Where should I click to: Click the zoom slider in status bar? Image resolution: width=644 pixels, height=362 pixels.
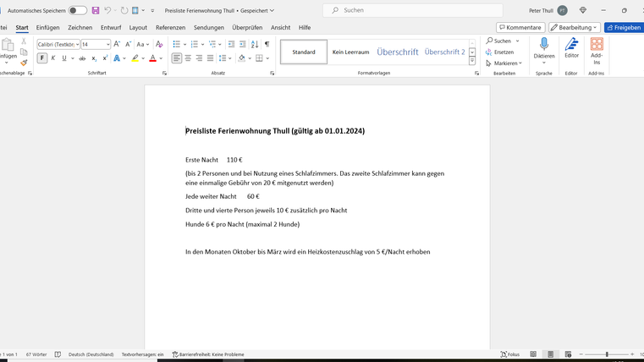607,354
